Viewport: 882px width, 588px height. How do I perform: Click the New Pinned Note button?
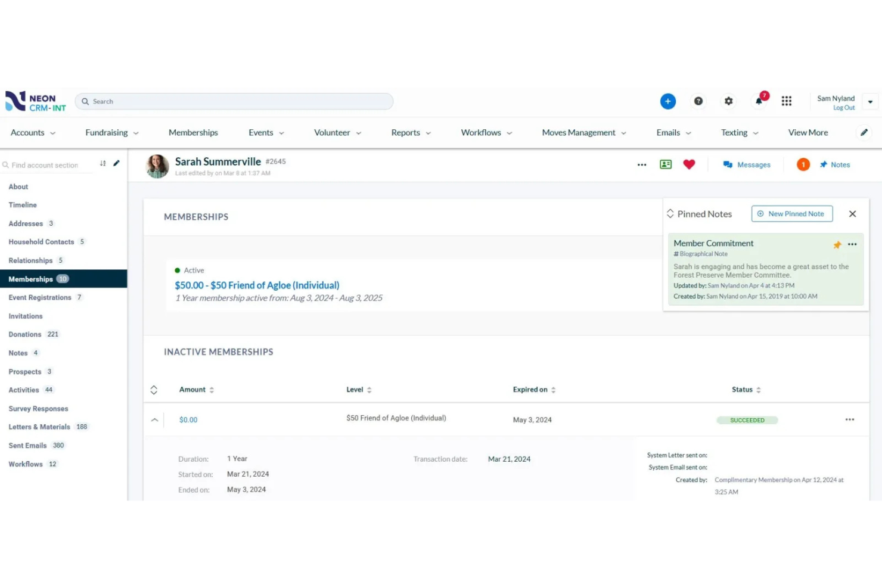pos(791,213)
